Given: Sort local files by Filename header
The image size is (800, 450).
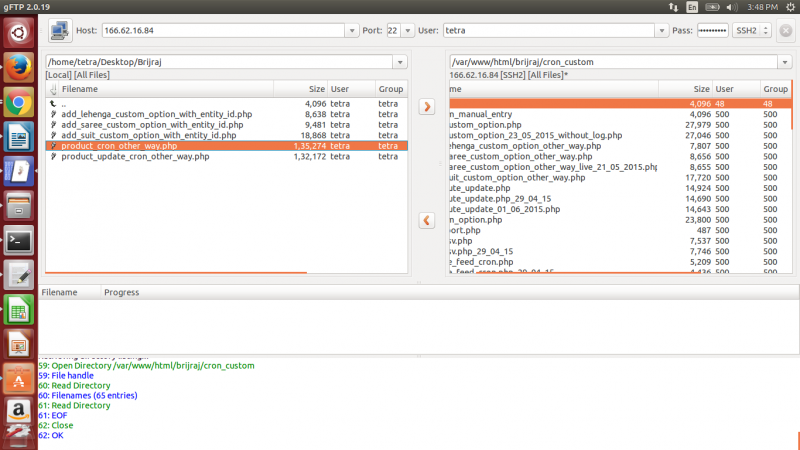Looking at the screenshot, I should 166,89.
